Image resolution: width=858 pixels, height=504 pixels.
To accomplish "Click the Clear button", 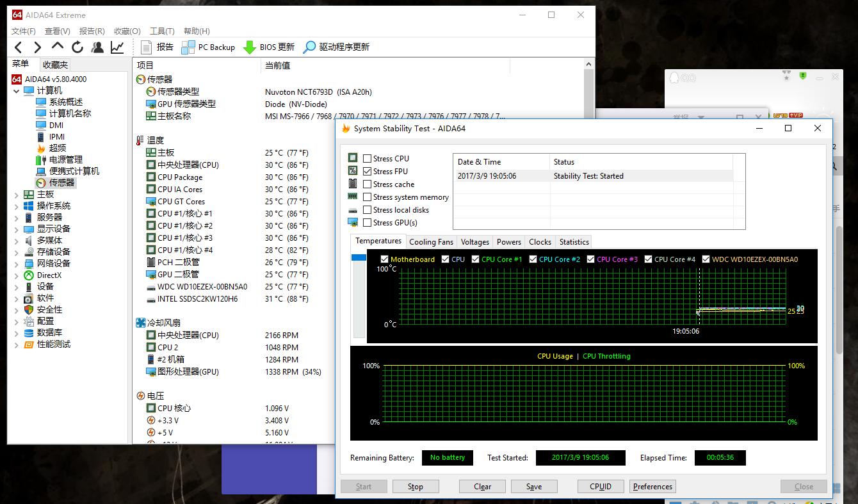I will [x=482, y=487].
